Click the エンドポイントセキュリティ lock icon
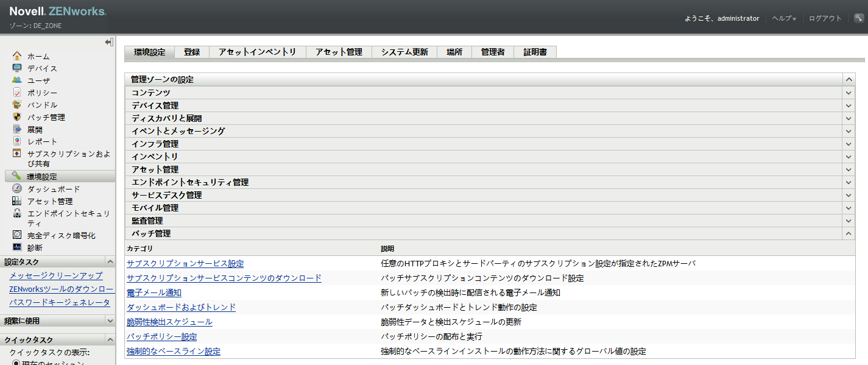The width and height of the screenshot is (868, 365). pyautogui.click(x=17, y=213)
